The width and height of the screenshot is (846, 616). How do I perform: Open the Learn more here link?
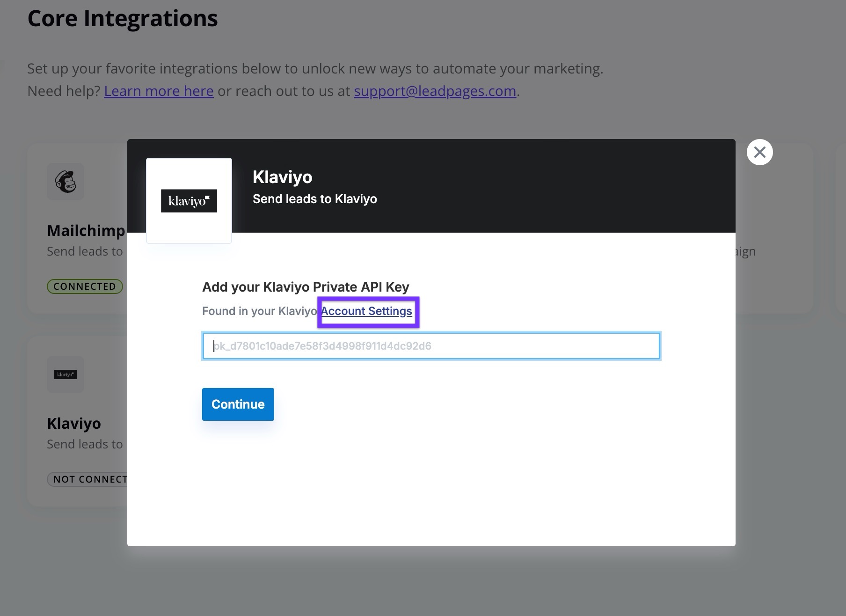click(158, 91)
